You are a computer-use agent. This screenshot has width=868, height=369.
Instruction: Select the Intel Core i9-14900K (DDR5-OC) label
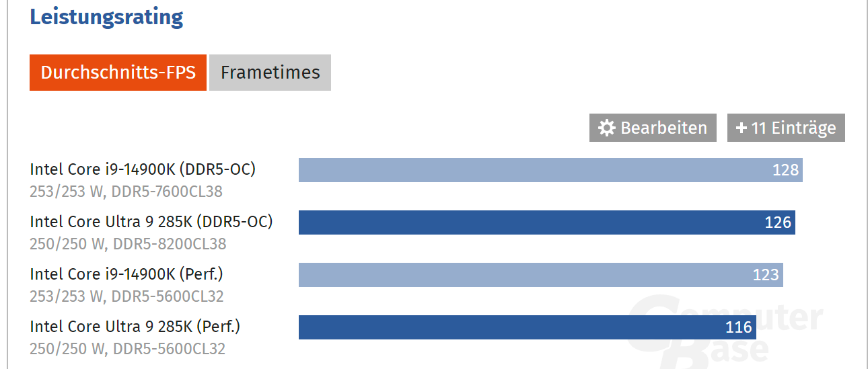click(x=143, y=169)
